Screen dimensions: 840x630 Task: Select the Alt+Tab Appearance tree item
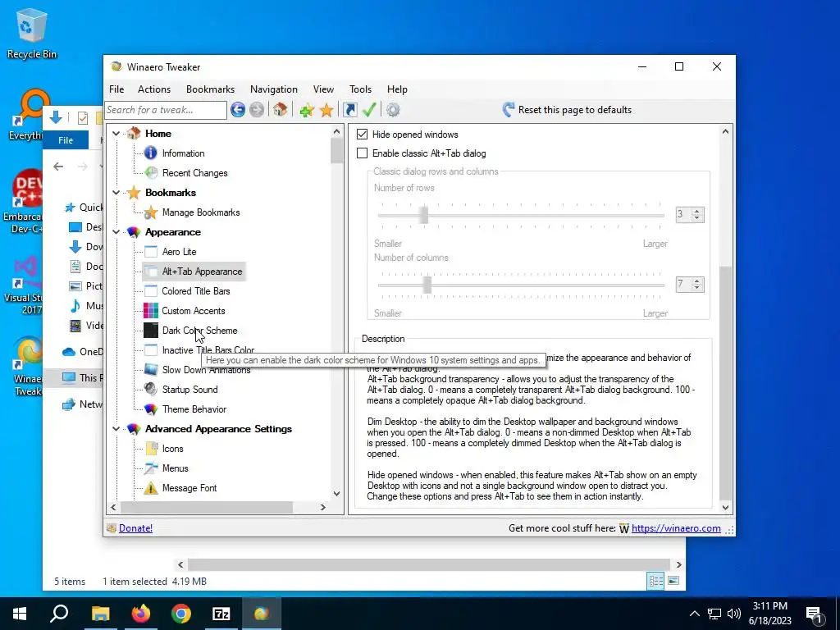(x=202, y=272)
